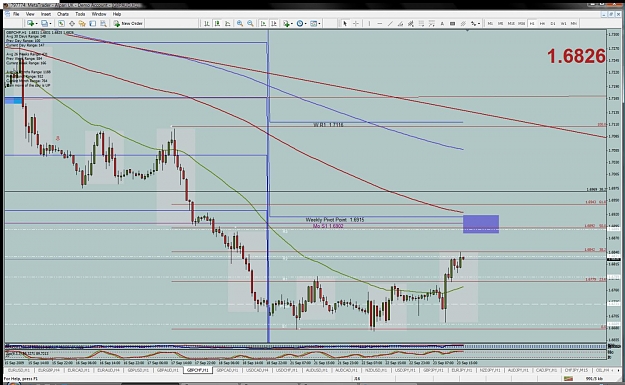Select the Fibonacci Retracement tool
The image size is (625, 385).
pos(421,24)
